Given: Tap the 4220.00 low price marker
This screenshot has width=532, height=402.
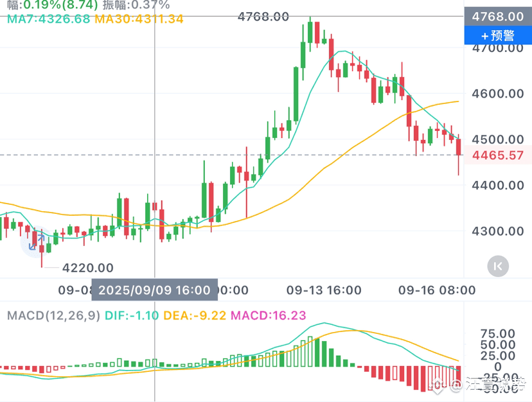Looking at the screenshot, I should click(x=88, y=268).
